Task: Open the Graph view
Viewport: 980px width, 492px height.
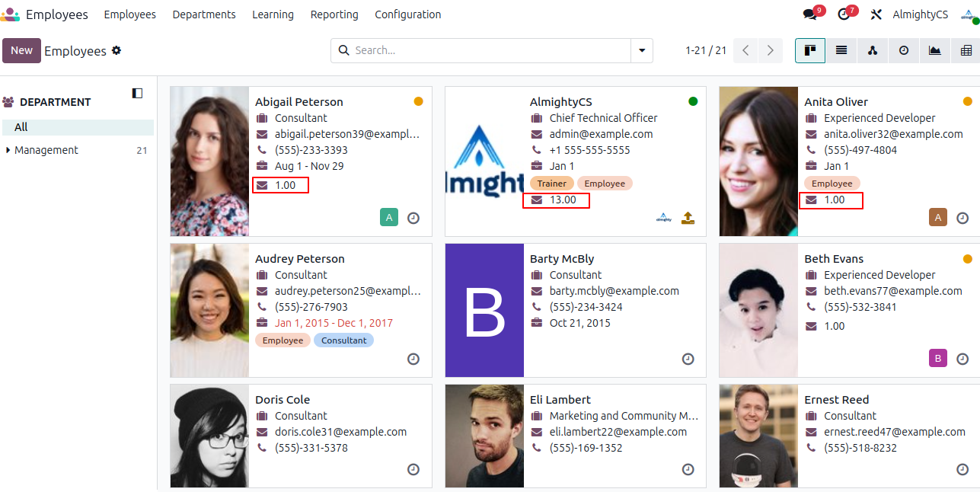Action: (x=935, y=50)
